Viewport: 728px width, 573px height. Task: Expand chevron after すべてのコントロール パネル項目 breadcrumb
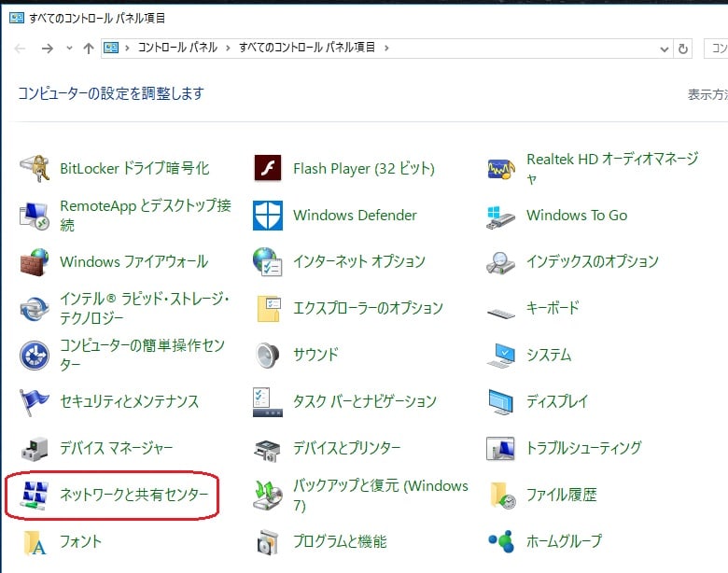pos(386,48)
